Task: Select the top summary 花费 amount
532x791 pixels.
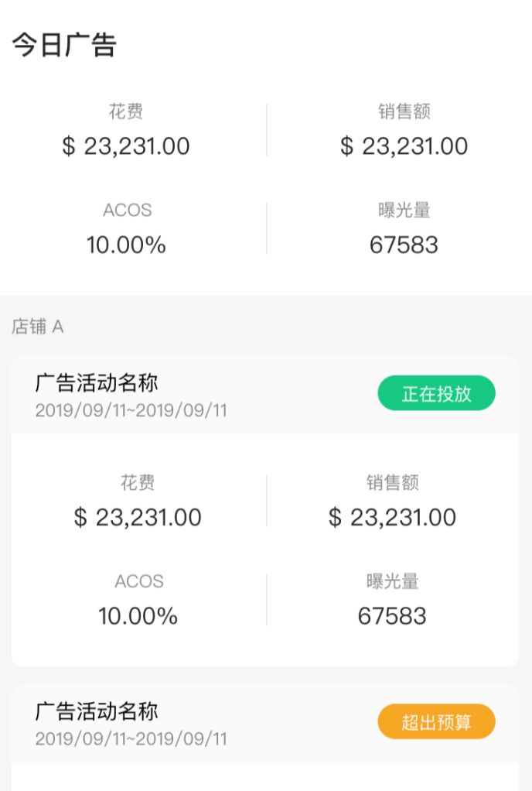Action: [x=126, y=146]
